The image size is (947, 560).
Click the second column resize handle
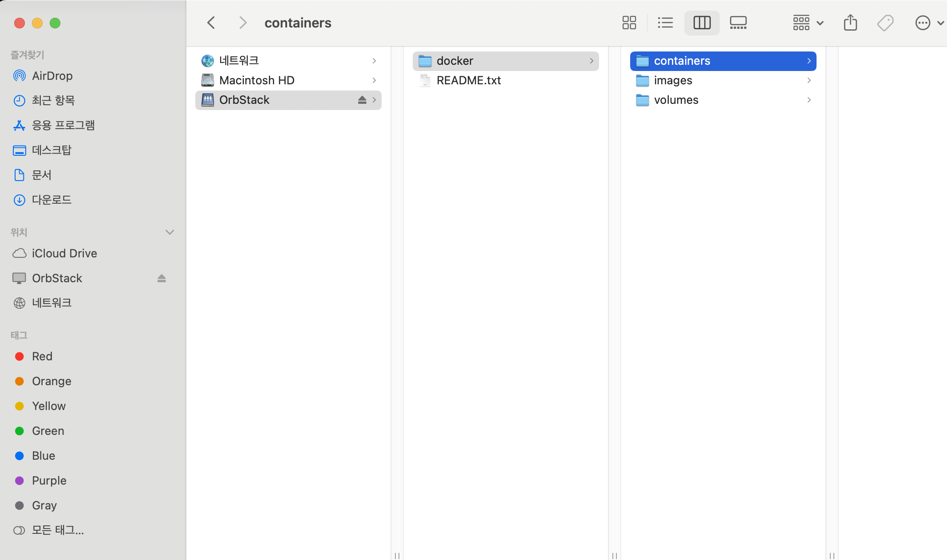615,556
